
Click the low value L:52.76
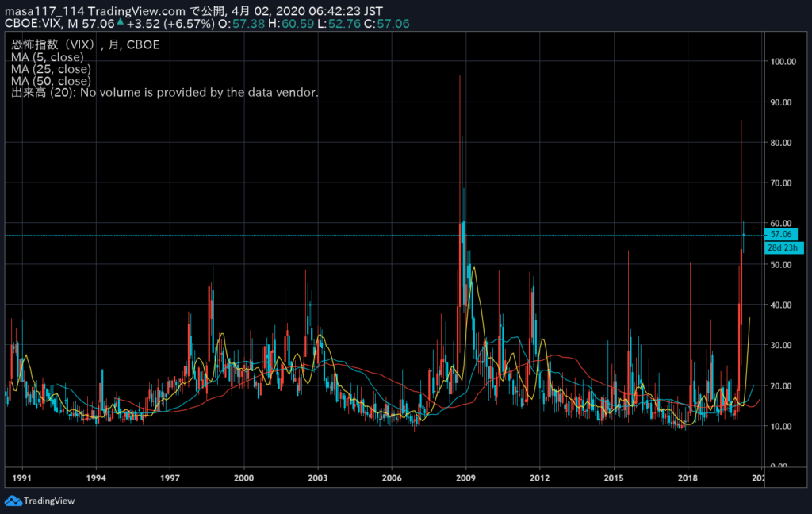coord(339,24)
